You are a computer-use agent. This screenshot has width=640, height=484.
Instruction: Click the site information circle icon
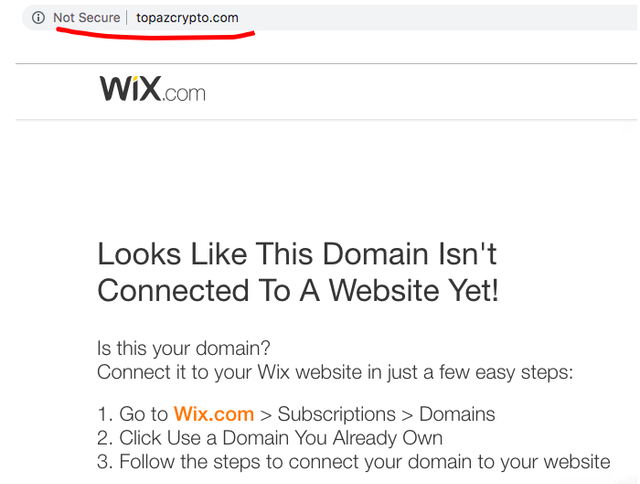[x=38, y=18]
